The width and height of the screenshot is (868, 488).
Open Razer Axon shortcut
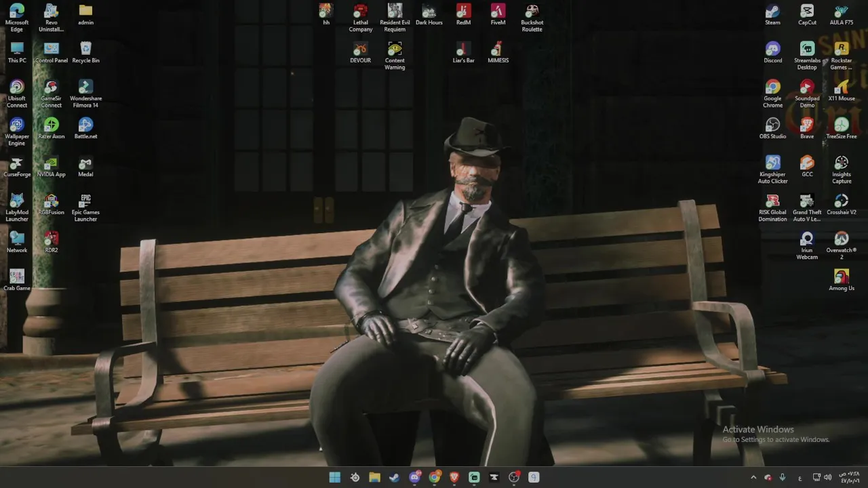(x=52, y=128)
